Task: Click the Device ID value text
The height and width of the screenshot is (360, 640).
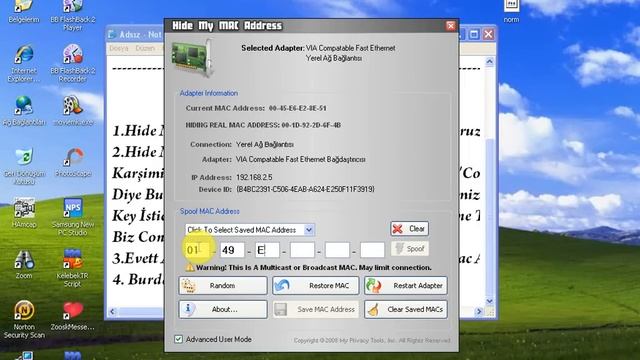Action: click(305, 189)
